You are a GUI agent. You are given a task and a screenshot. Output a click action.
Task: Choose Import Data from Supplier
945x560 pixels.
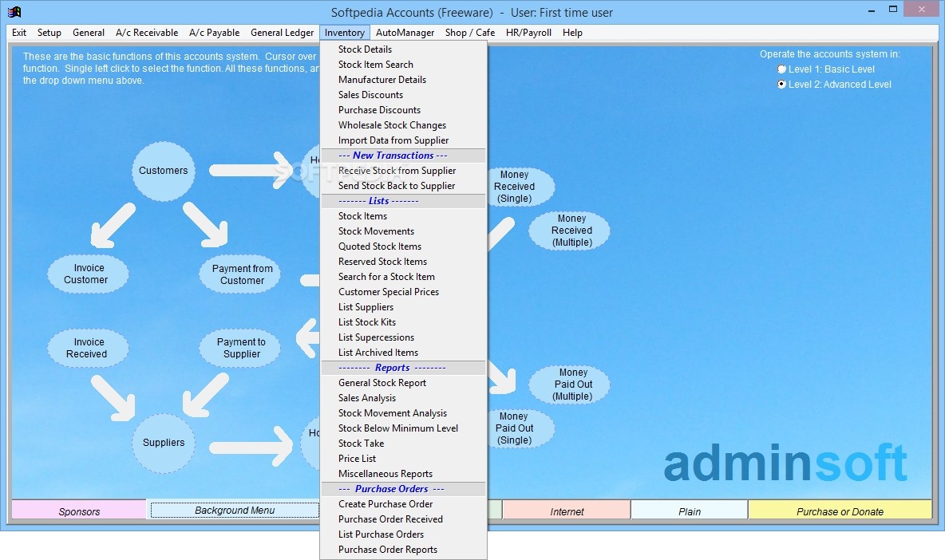click(x=403, y=140)
